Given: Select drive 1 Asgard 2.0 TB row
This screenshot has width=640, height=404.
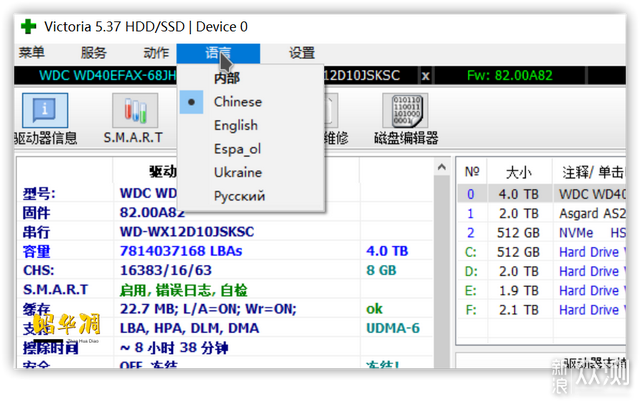Looking at the screenshot, I should (542, 213).
